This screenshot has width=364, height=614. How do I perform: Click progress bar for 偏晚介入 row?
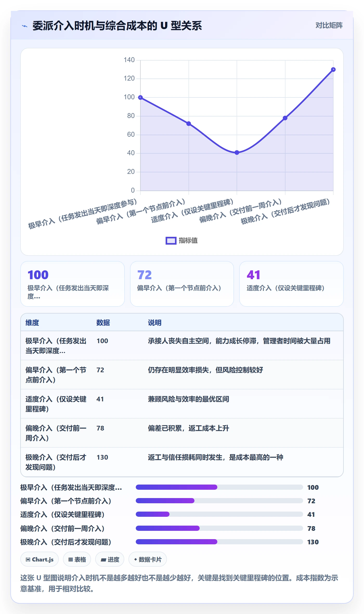219,528
